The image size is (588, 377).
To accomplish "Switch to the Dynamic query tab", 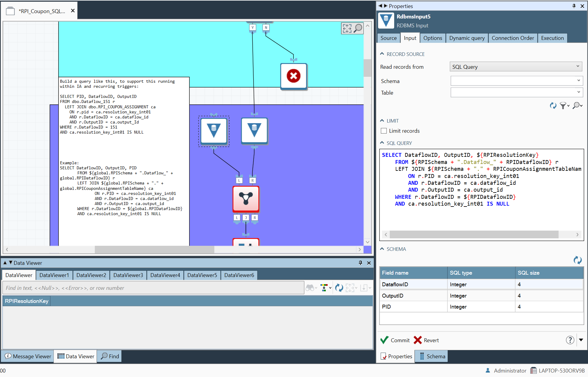I will (467, 38).
